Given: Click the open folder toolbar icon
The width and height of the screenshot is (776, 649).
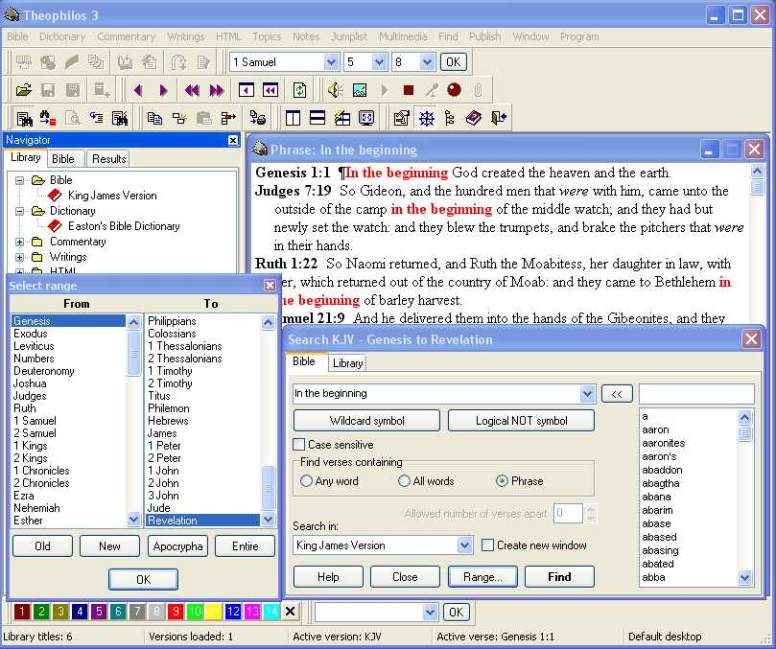Looking at the screenshot, I should click(23, 90).
